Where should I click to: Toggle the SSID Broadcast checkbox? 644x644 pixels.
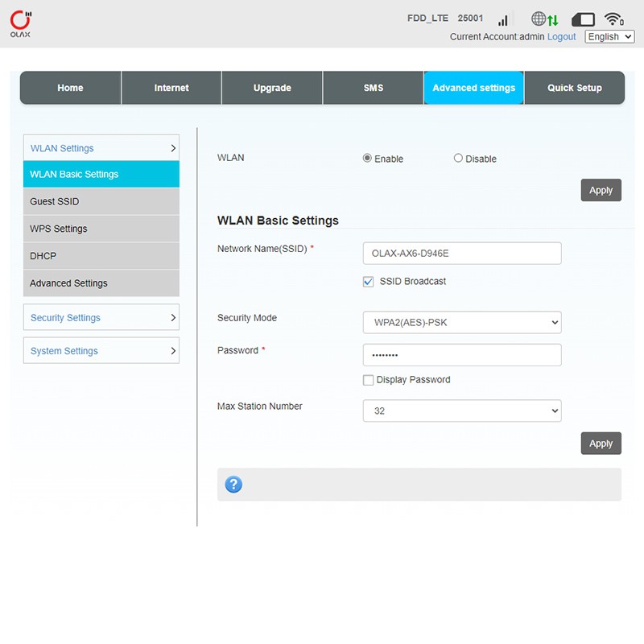369,282
